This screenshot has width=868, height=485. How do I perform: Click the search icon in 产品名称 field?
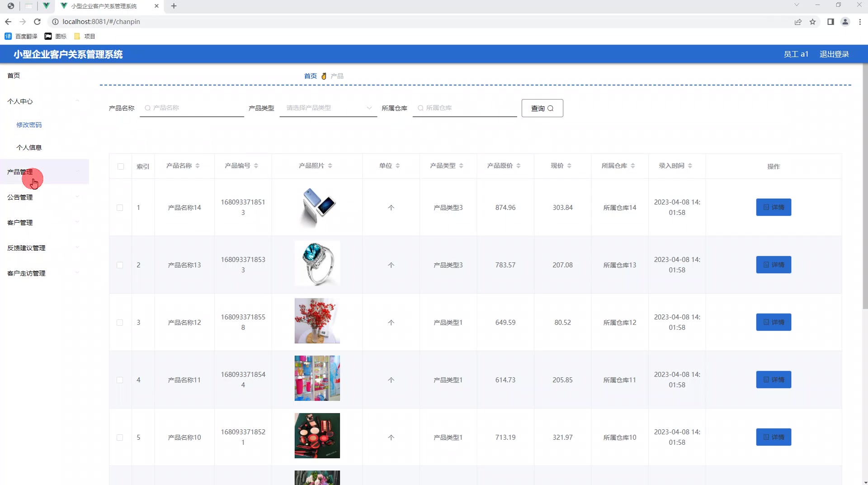click(147, 108)
